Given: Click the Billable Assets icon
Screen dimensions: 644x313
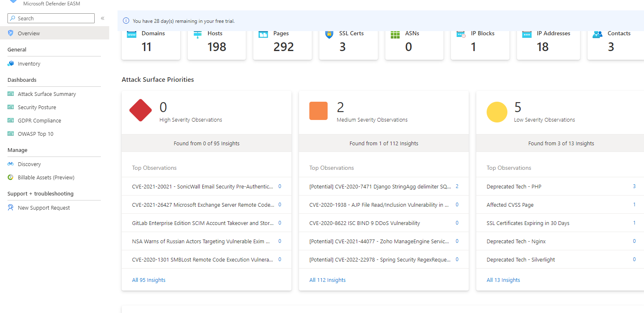Looking at the screenshot, I should tap(11, 177).
